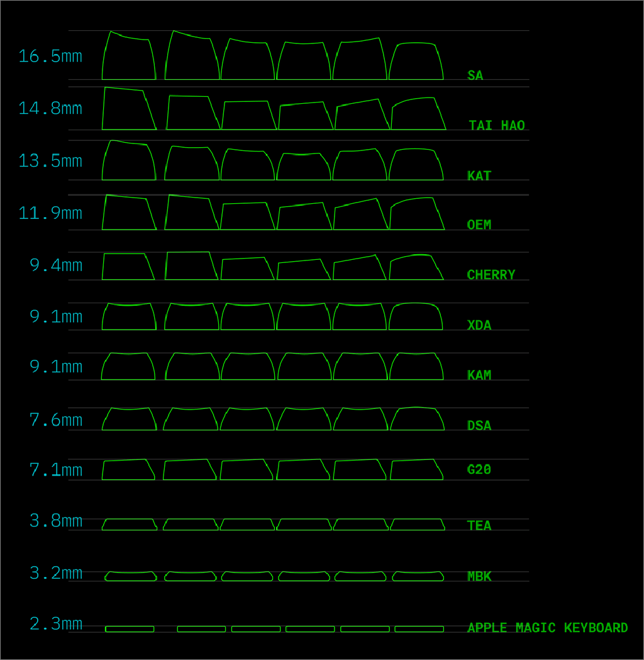Click the TAI HAO profile label

tap(496, 125)
